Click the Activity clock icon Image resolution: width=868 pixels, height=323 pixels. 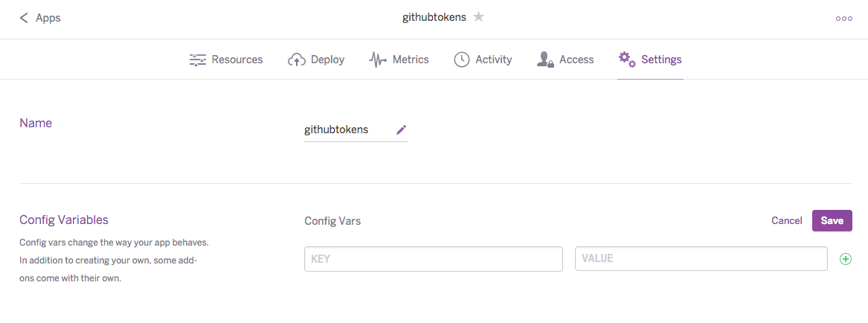(462, 60)
